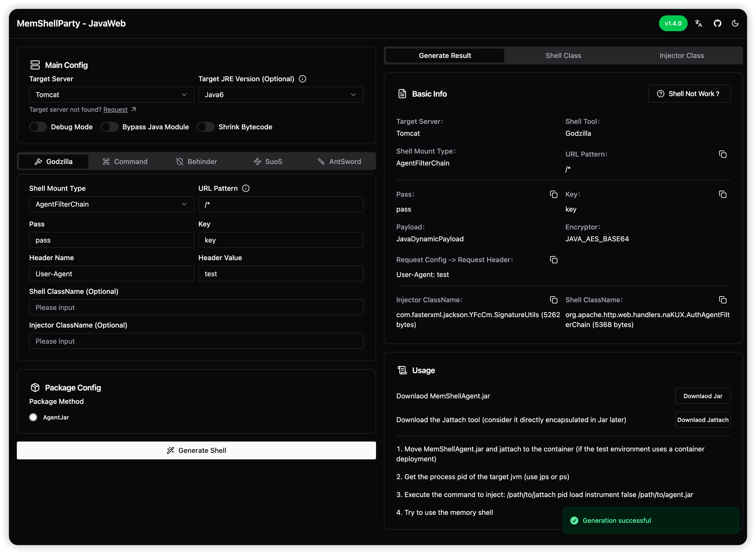Viewport: 756px width, 554px height.
Task: Click the Usage scroll icon
Action: pos(402,370)
